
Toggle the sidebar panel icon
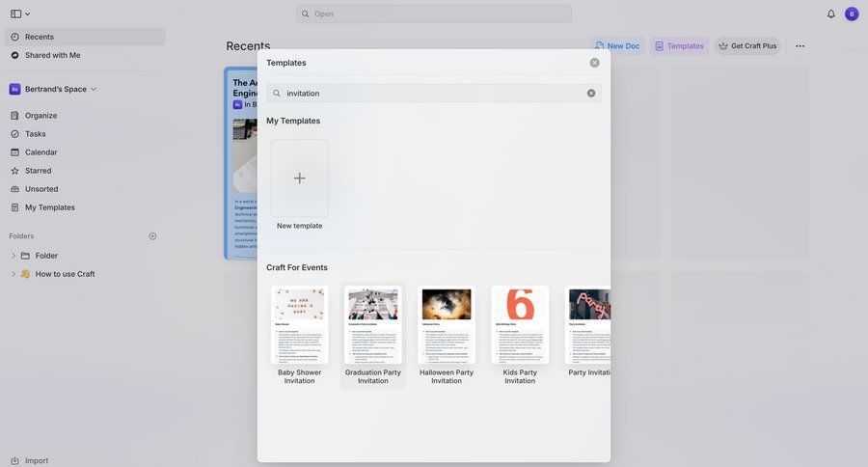coord(15,14)
